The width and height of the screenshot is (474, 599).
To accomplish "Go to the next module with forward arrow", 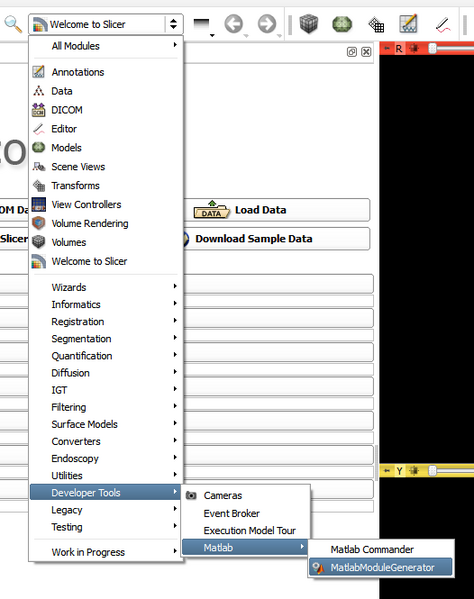I will coord(267,24).
